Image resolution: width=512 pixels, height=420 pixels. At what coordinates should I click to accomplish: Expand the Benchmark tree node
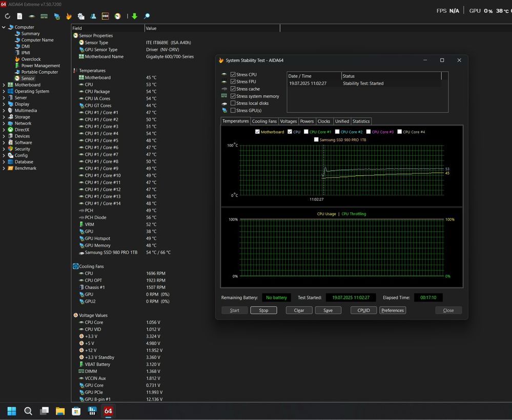4,168
